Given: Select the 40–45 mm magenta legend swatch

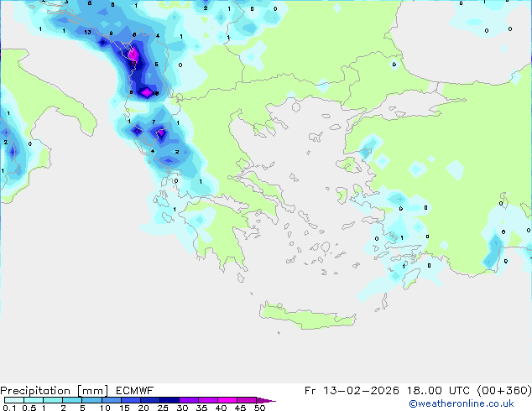Looking at the screenshot, I should tap(227, 400).
